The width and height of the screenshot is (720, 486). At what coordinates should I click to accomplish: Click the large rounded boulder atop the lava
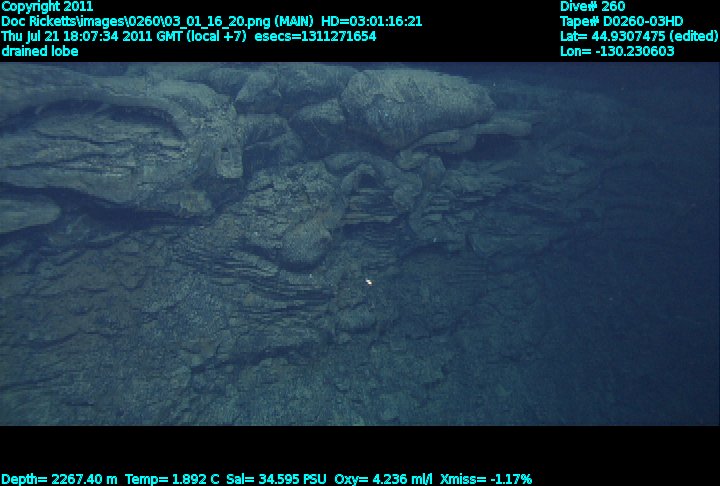(x=415, y=105)
